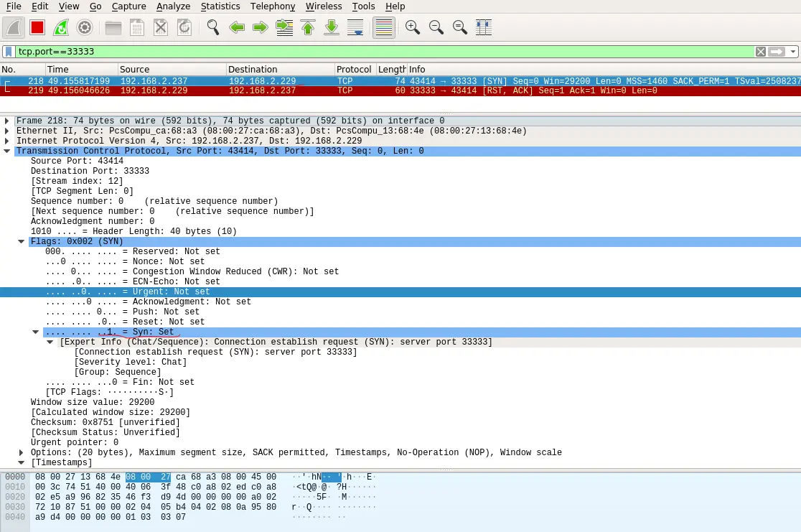Expand the Options (20 bytes) section
Screen dimensions: 801x532
point(22,452)
